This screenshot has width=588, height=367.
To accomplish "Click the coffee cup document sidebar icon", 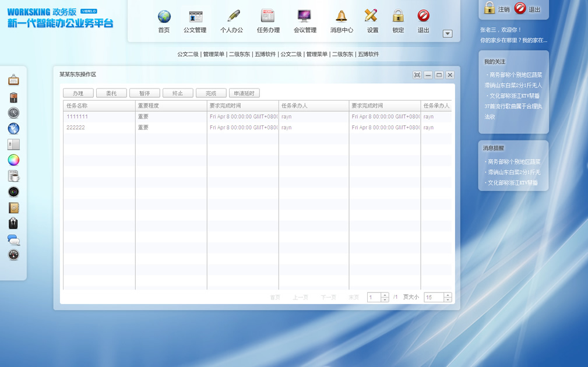I will (13, 176).
